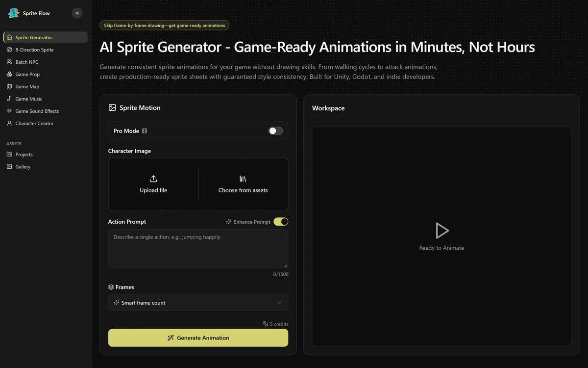The width and height of the screenshot is (588, 368).
Task: Click the 5 credits label
Action: [x=279, y=324]
